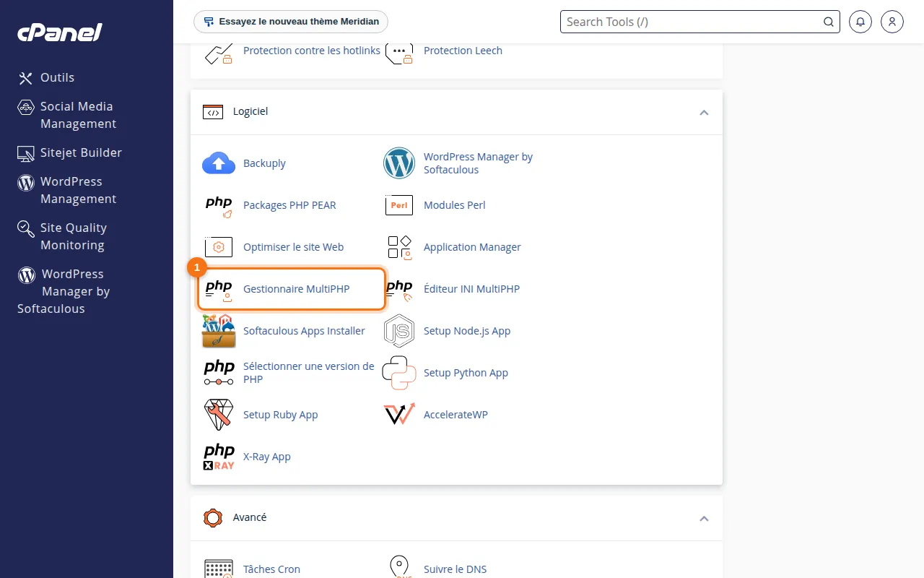Screen dimensions: 924x578
Task: Click Sélectionner une version de PHP icon
Action: [219, 373]
